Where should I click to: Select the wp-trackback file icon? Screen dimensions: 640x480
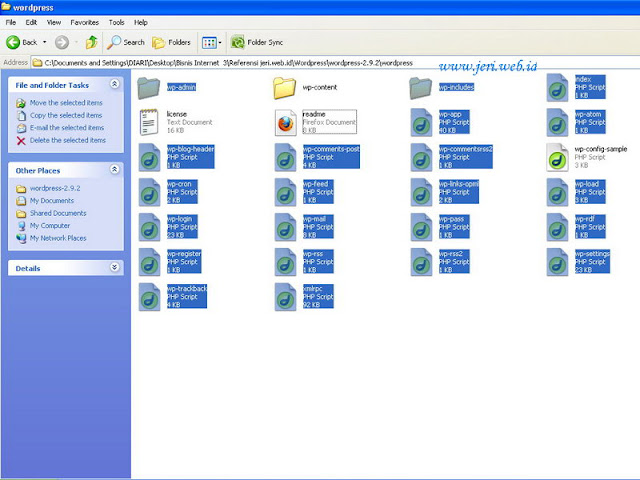[149, 297]
